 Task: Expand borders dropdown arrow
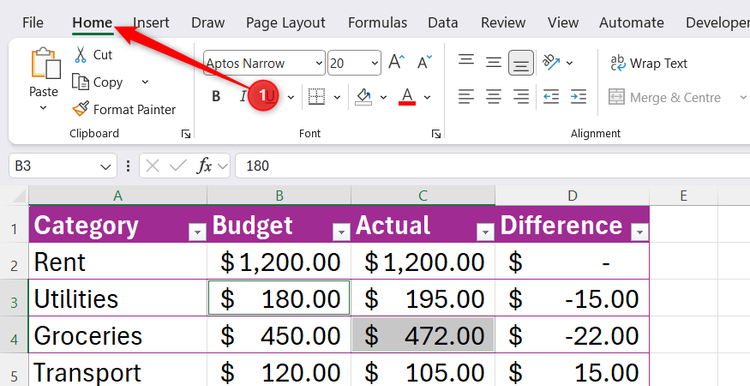tap(337, 98)
